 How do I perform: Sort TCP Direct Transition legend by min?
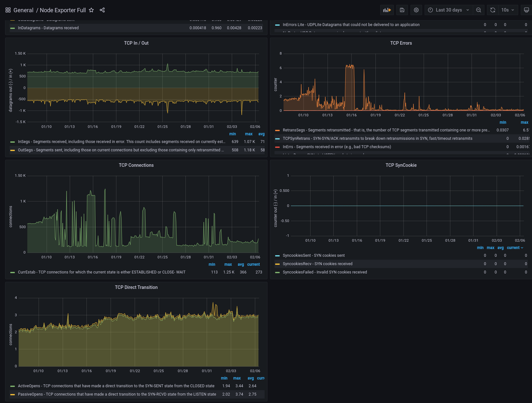224,378
